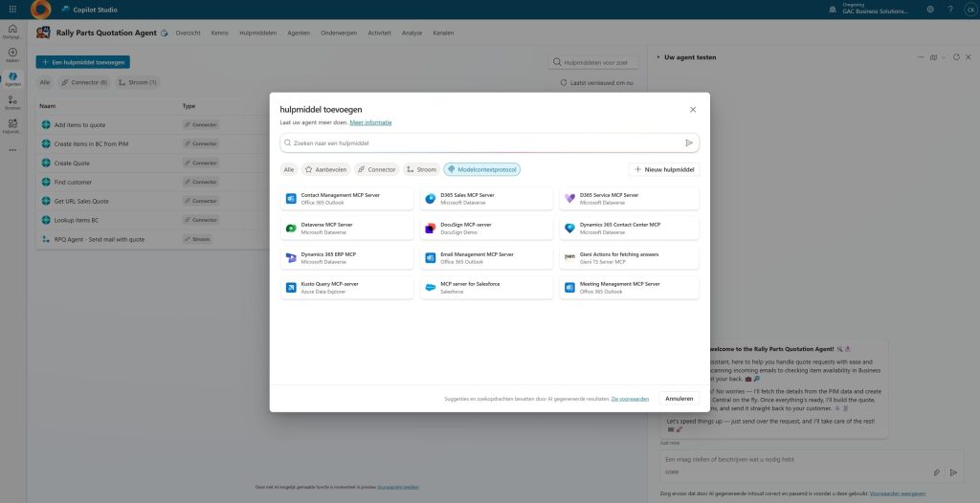Open the app launcher grid icon
This screenshot has width=980, height=503.
pyautogui.click(x=12, y=10)
